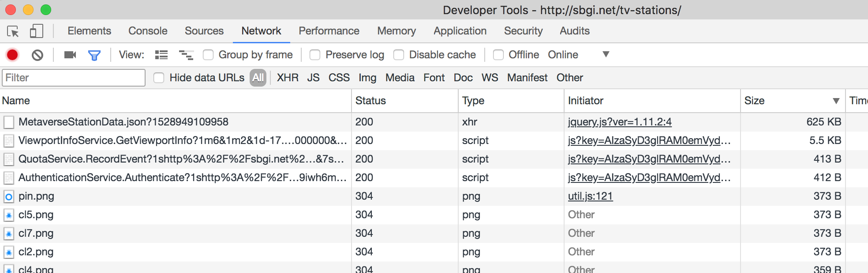Click the inspect element picker icon
This screenshot has height=273, width=868.
tap(13, 31)
